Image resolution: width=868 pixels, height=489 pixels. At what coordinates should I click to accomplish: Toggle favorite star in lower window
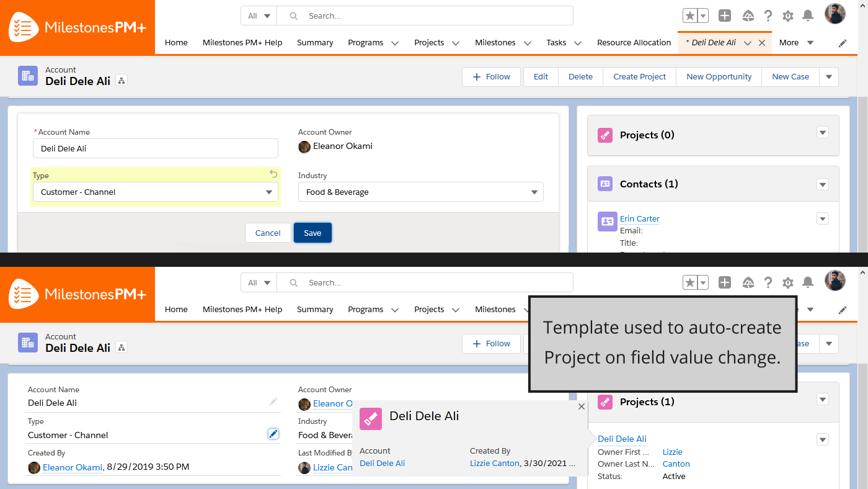coord(690,283)
